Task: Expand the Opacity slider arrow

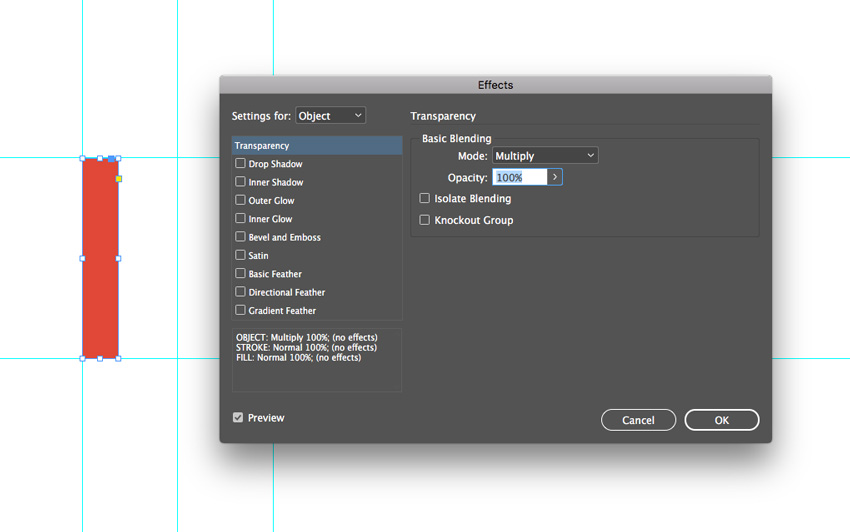Action: tap(555, 177)
